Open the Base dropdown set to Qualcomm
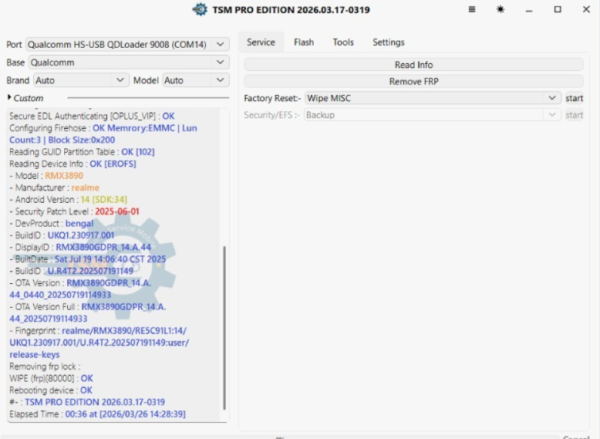600x439 pixels. (x=127, y=62)
